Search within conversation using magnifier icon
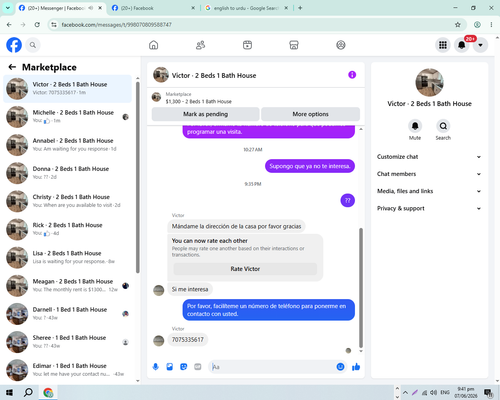This screenshot has width=500, height=400. [443, 126]
